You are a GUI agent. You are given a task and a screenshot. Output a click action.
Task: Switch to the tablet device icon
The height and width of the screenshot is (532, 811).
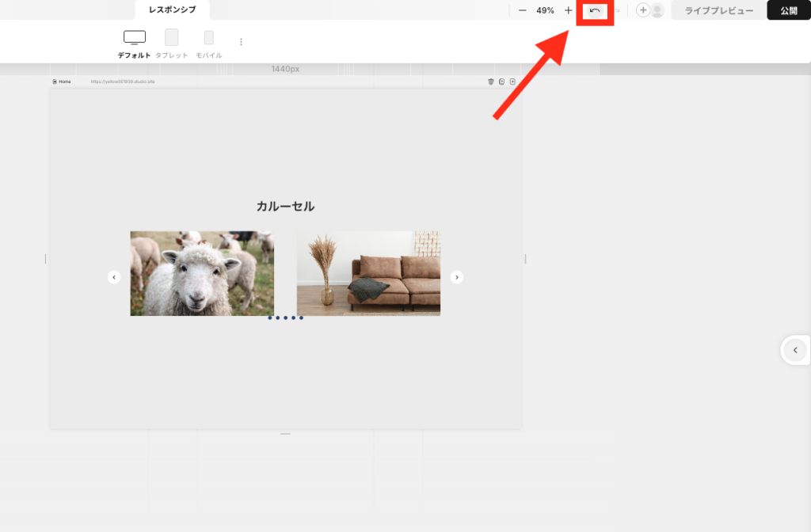(171, 37)
